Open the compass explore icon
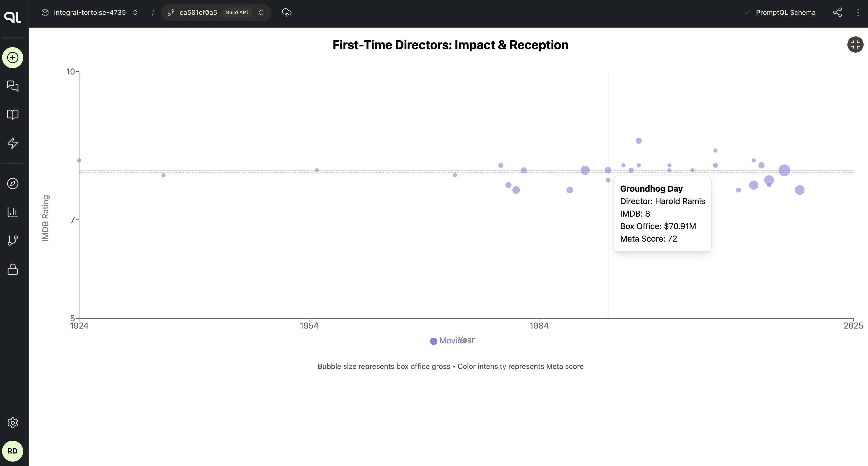 [x=13, y=184]
